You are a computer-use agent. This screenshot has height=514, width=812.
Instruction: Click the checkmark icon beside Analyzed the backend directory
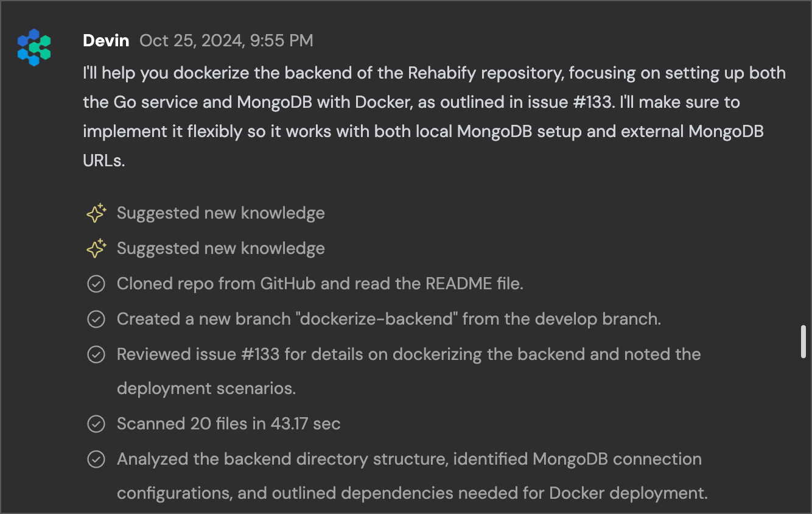(96, 459)
